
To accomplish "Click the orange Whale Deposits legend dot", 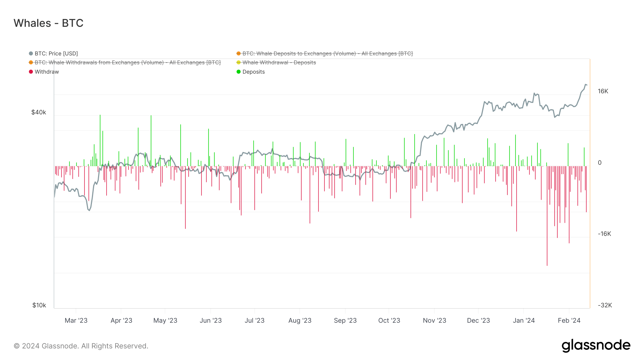I will click(x=239, y=54).
